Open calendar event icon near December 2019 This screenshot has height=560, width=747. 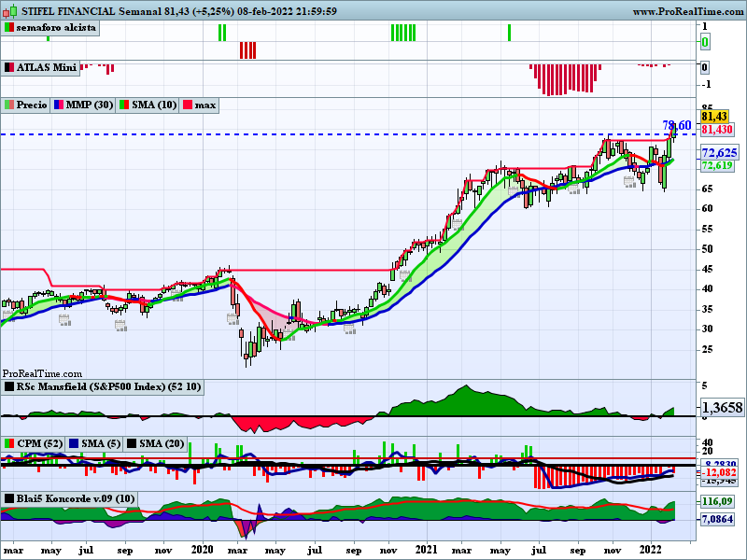pos(177,296)
